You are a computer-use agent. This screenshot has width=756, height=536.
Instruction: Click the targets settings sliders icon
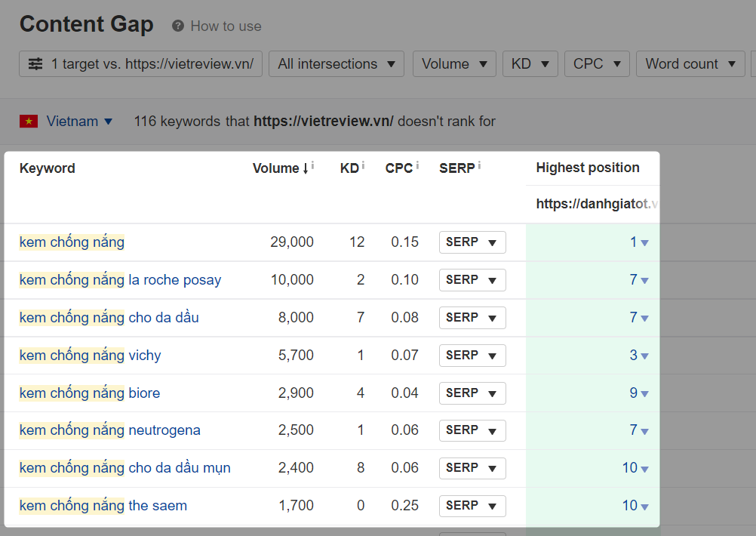tap(35, 63)
